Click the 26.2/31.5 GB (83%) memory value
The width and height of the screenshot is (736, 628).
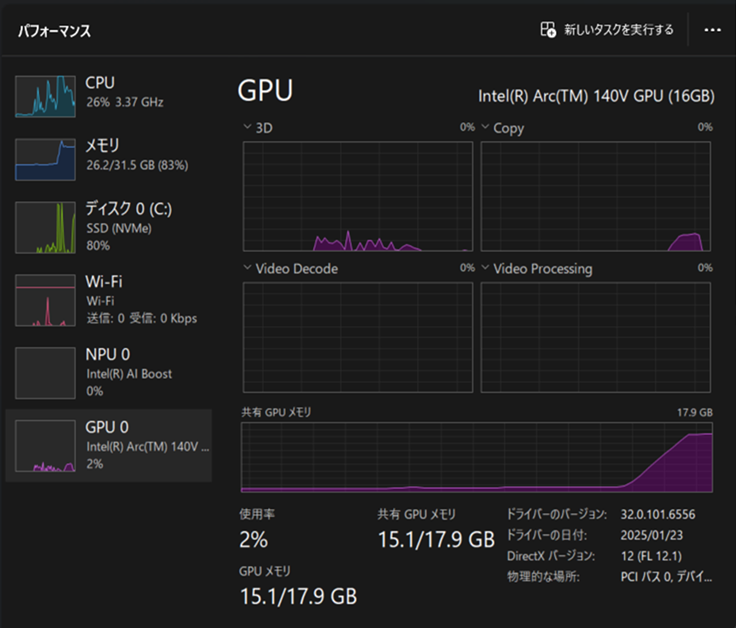click(x=137, y=165)
